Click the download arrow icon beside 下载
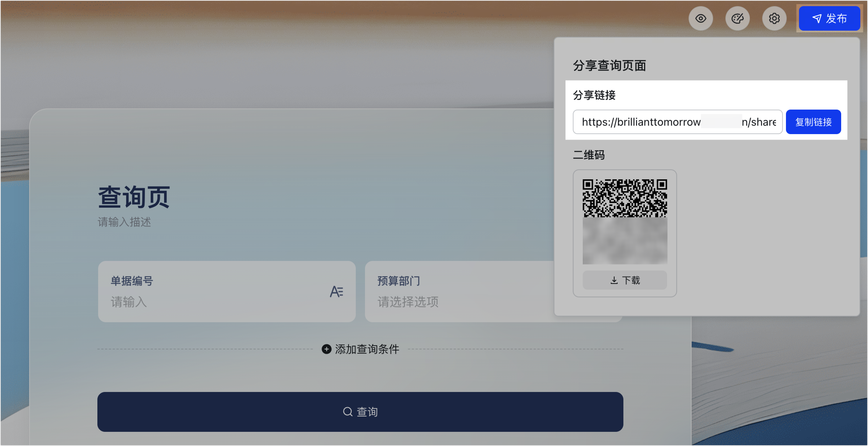The height and width of the screenshot is (446, 868). click(x=614, y=280)
